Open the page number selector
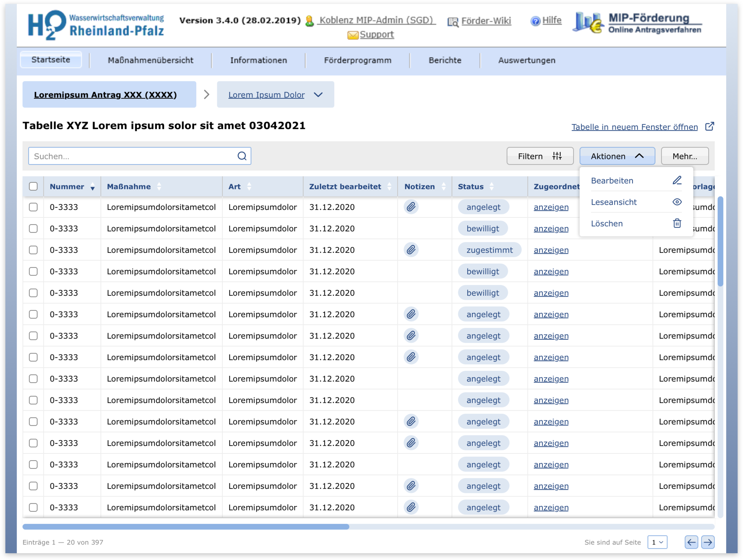The image size is (743, 560). pos(657,542)
